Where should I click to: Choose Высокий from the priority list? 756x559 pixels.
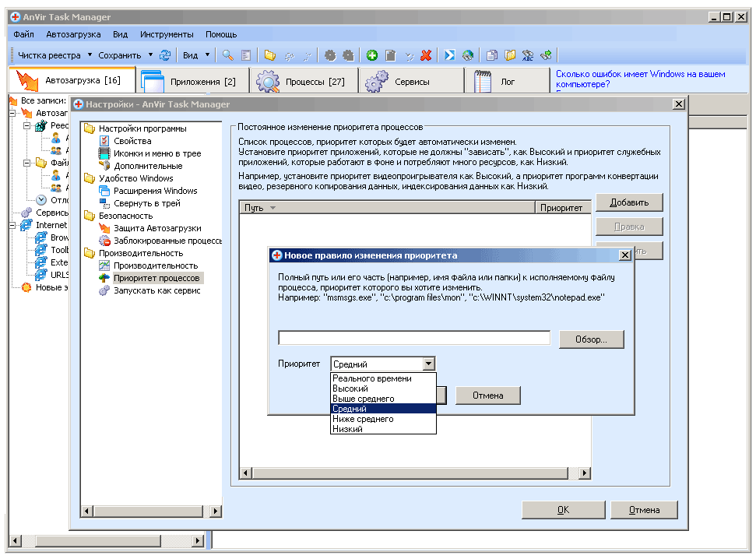[x=350, y=388]
